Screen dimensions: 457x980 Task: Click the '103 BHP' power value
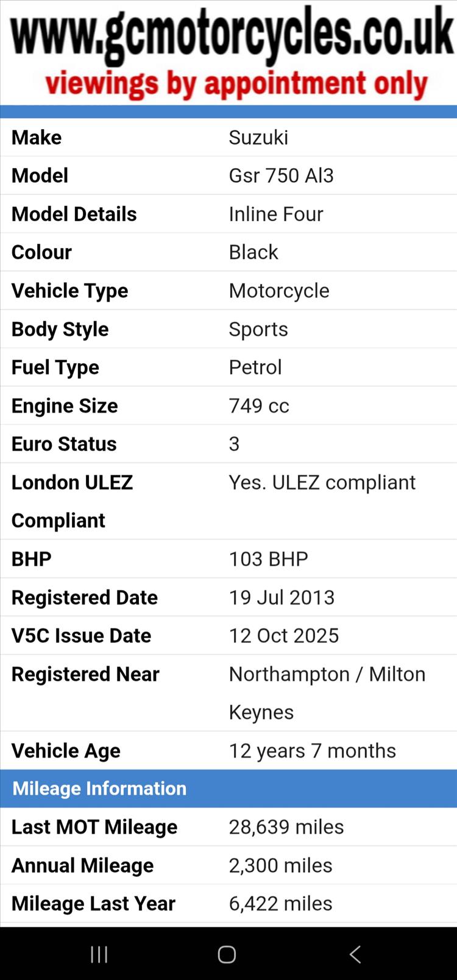pos(268,559)
